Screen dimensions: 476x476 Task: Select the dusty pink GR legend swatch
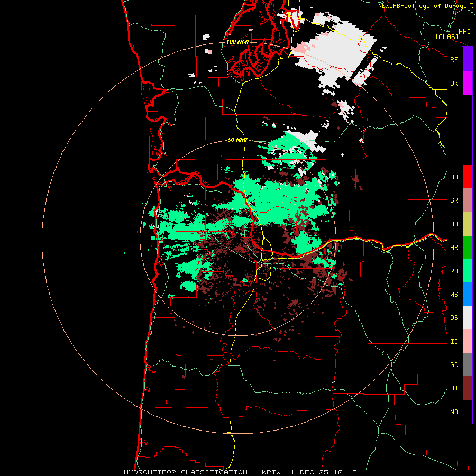click(x=467, y=200)
